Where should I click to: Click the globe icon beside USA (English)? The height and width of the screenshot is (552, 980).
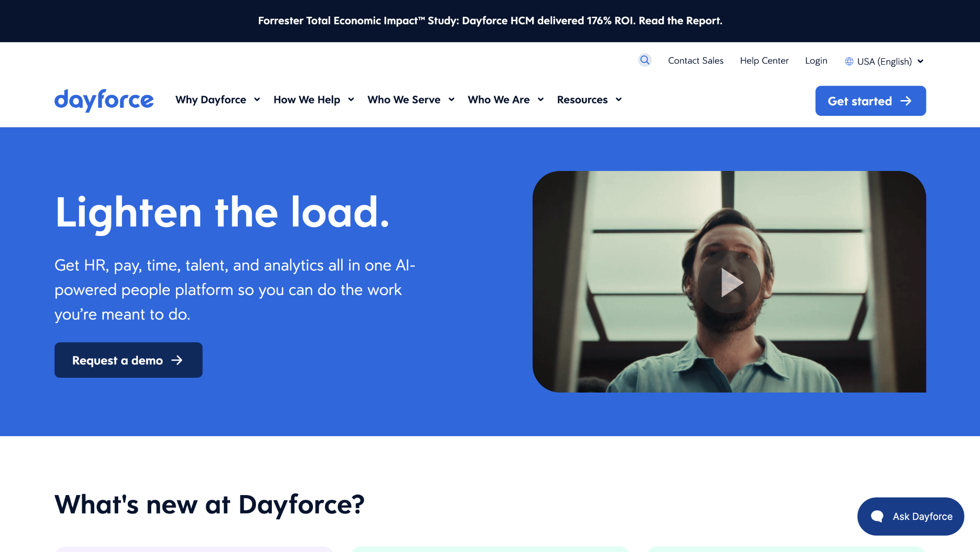tap(849, 61)
